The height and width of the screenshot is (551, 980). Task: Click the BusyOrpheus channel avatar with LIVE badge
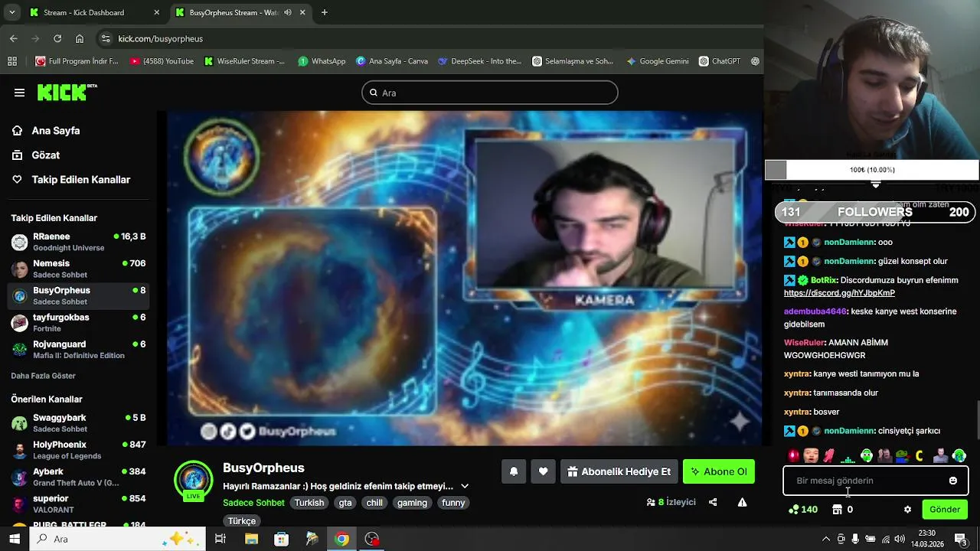click(x=193, y=481)
